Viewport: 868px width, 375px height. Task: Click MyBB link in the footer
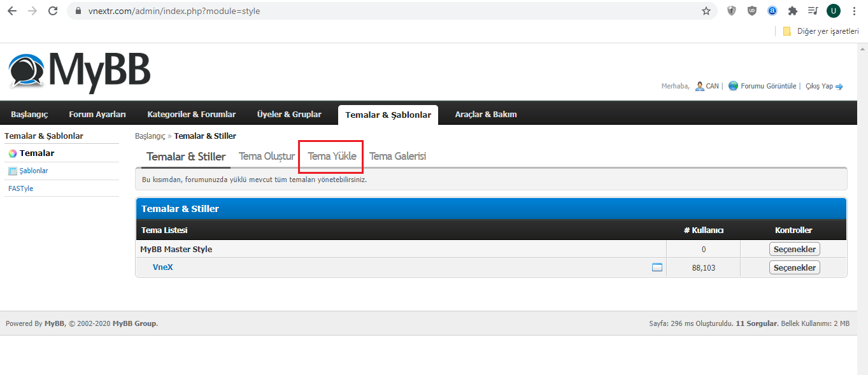coord(55,323)
